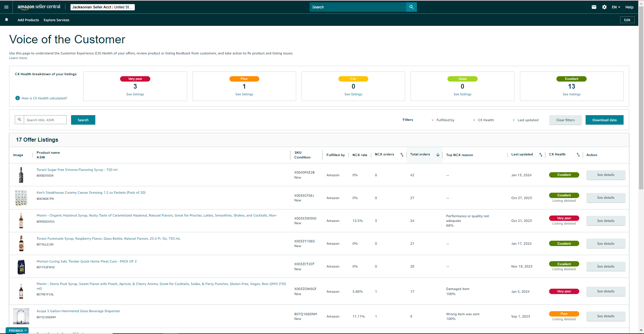See details for Monin Hazelnut Syrup row

pos(606,221)
